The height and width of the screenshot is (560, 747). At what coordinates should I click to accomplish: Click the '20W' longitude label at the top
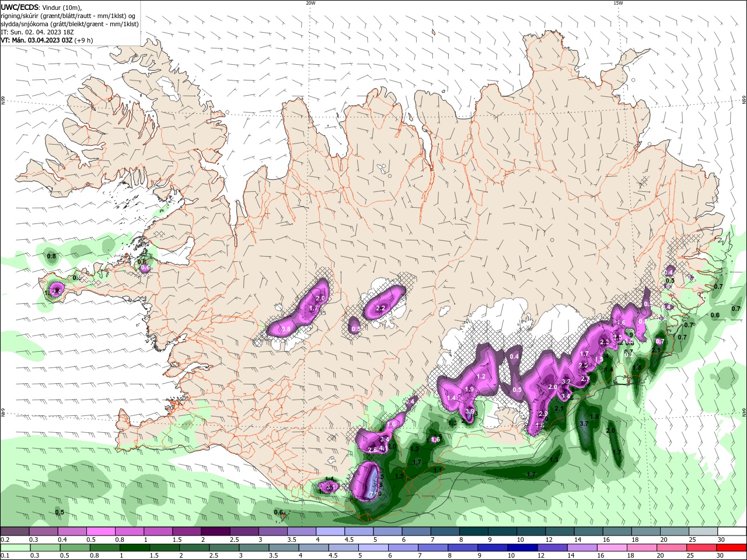[310, 3]
